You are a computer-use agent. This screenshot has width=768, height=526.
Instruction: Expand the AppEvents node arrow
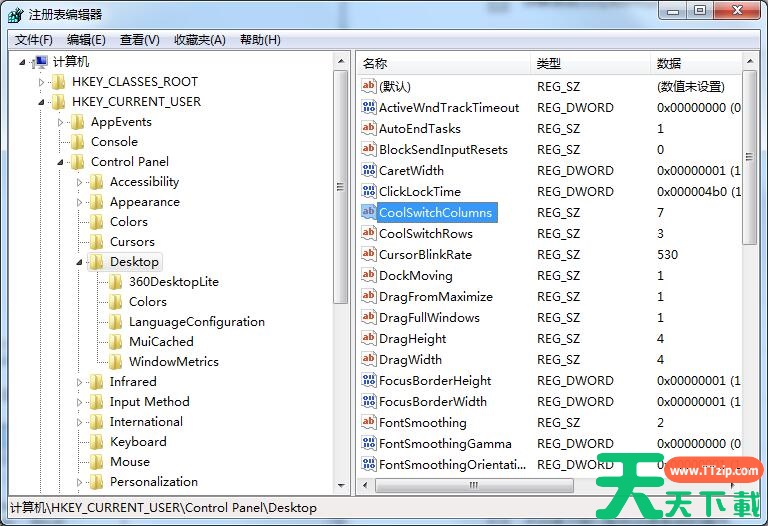click(x=60, y=122)
